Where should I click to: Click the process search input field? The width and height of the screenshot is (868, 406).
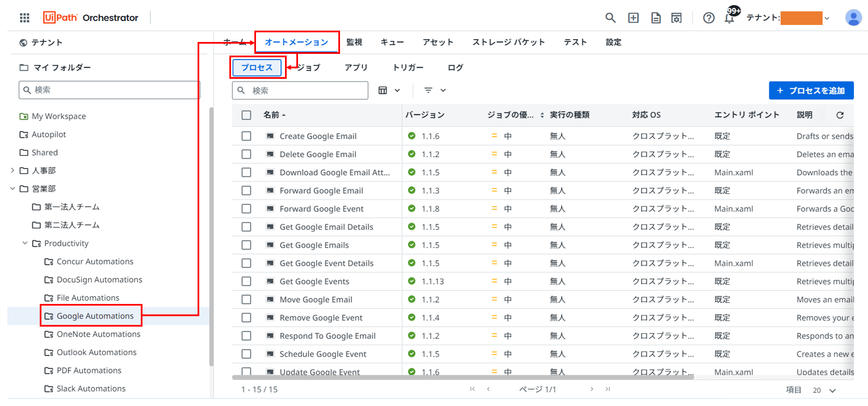click(300, 90)
